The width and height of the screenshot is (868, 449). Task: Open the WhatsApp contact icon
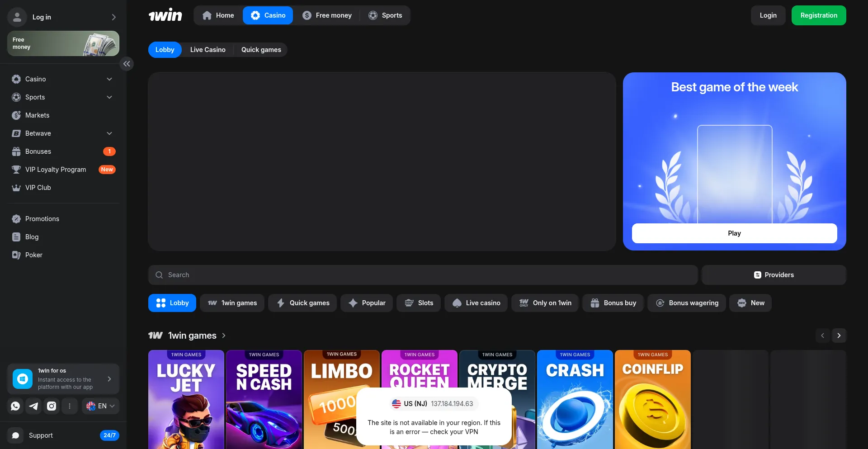pyautogui.click(x=15, y=406)
